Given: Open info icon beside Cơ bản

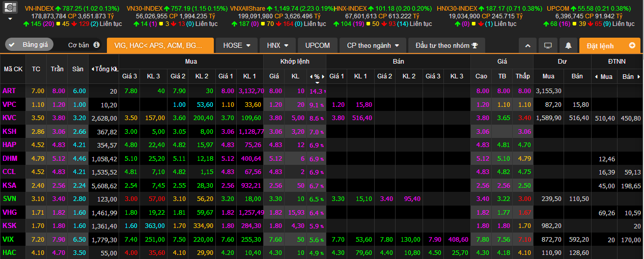Looking at the screenshot, I should point(97,45).
